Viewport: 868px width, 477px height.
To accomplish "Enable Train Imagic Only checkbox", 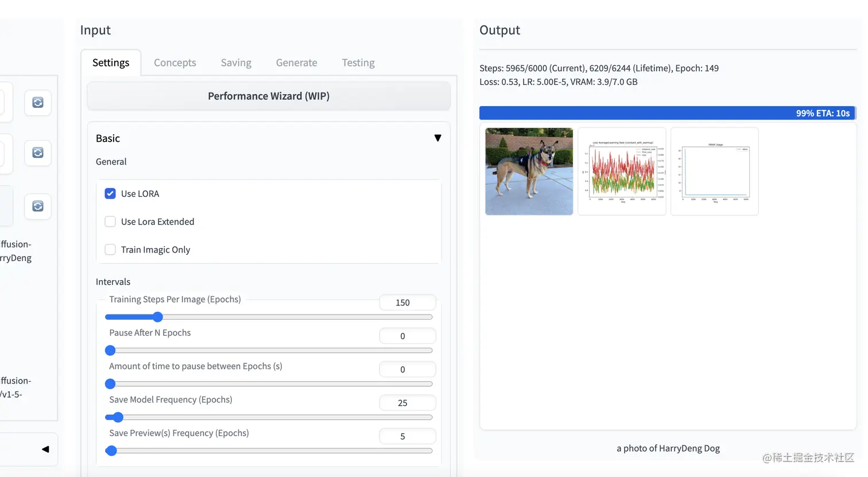I will (x=110, y=250).
